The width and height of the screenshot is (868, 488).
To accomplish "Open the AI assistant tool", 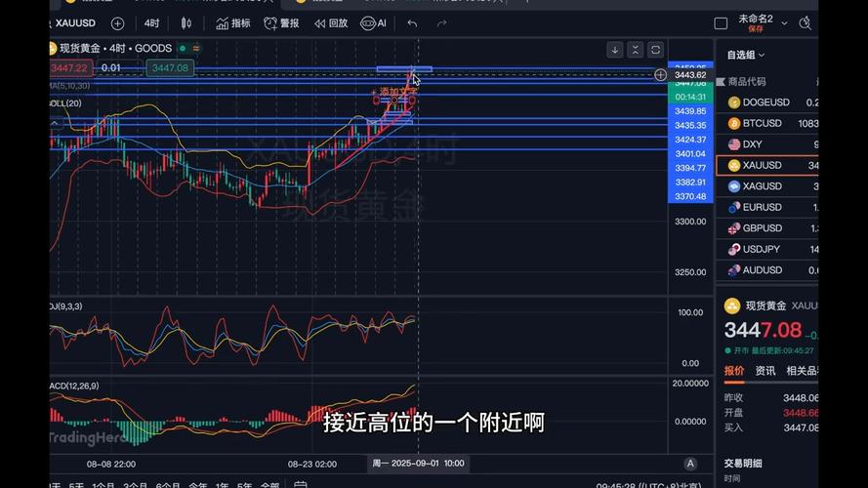I will (374, 23).
